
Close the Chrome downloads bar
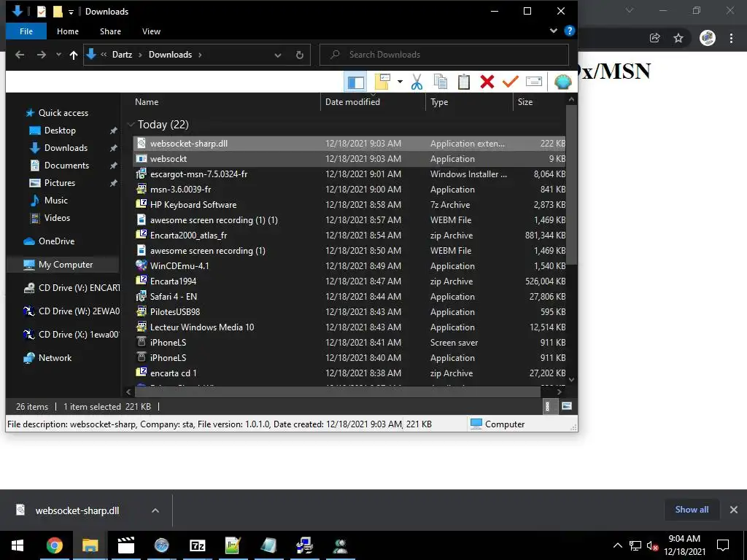tap(734, 510)
